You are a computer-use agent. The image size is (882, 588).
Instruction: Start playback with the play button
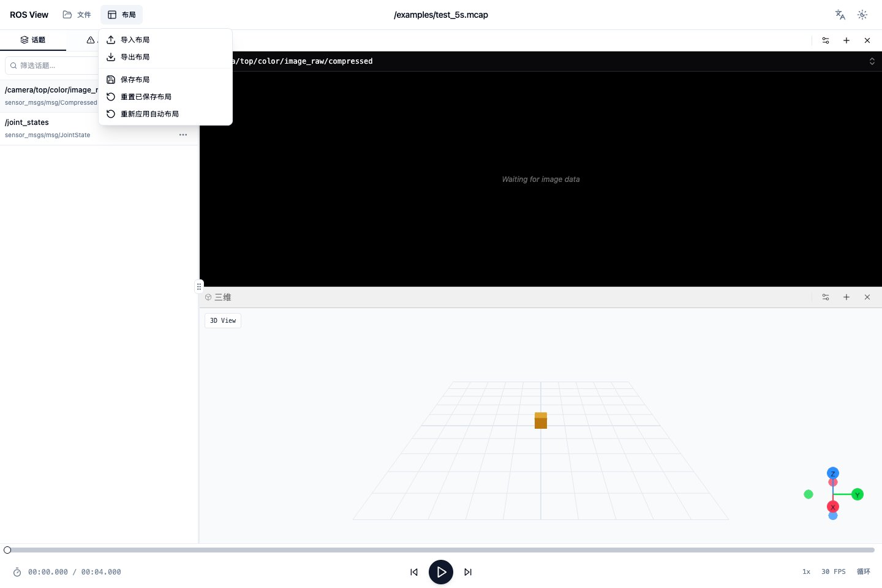pos(441,572)
